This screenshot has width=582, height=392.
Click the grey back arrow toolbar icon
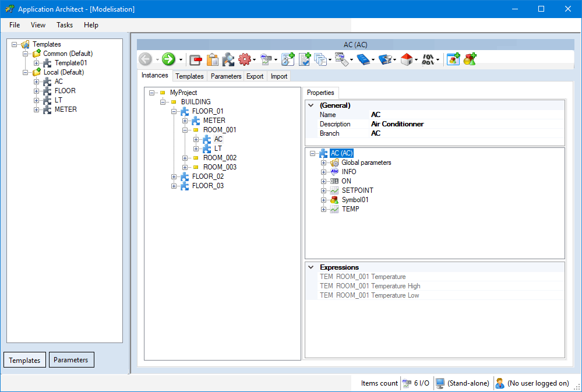tap(146, 59)
